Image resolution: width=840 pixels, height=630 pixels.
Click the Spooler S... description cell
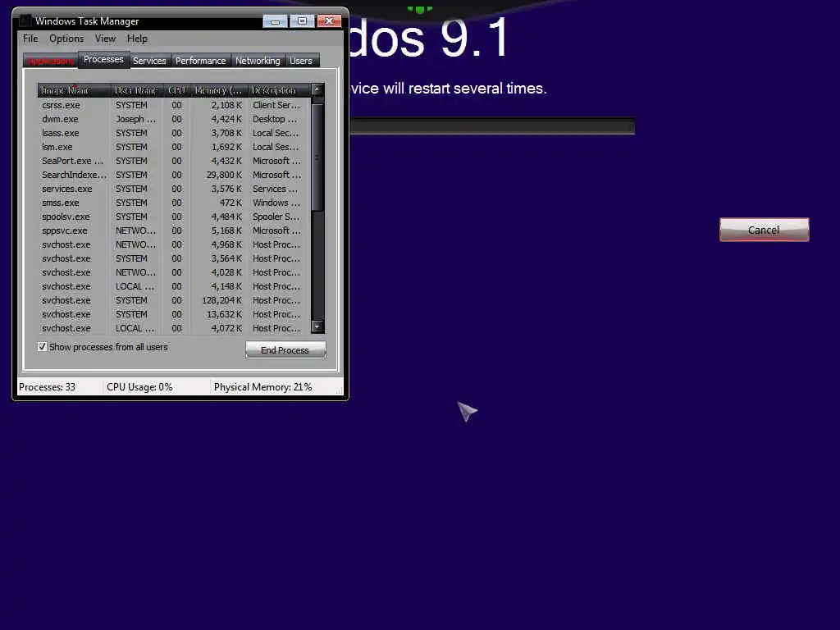click(x=276, y=217)
